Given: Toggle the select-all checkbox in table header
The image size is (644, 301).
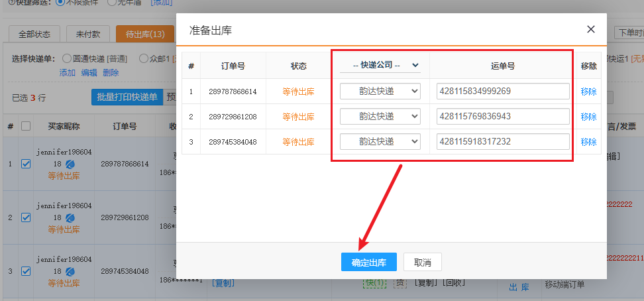Looking at the screenshot, I should pyautogui.click(x=26, y=126).
